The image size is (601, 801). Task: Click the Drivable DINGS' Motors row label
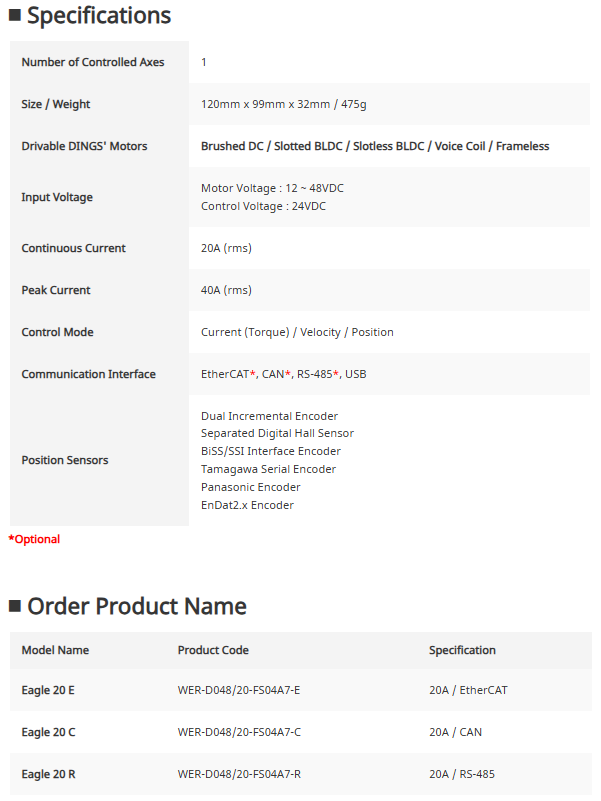84,146
